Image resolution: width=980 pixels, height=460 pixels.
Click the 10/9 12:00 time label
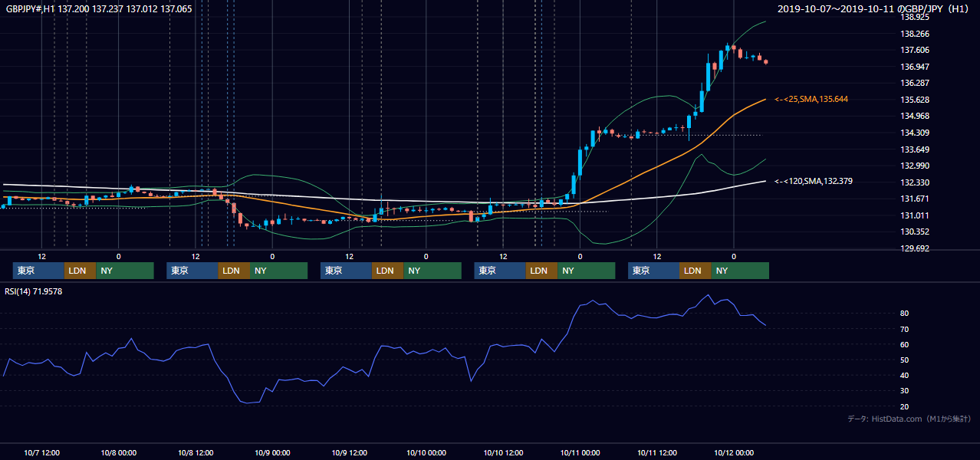349,452
